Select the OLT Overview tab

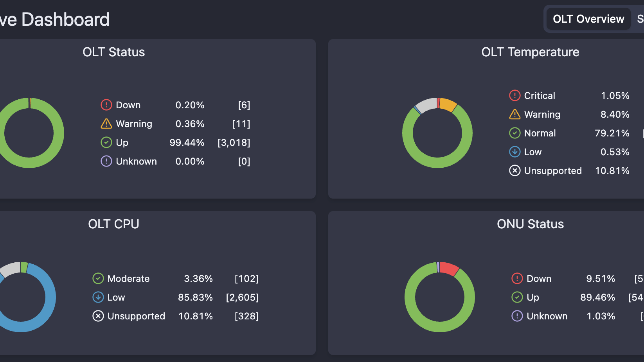[588, 18]
